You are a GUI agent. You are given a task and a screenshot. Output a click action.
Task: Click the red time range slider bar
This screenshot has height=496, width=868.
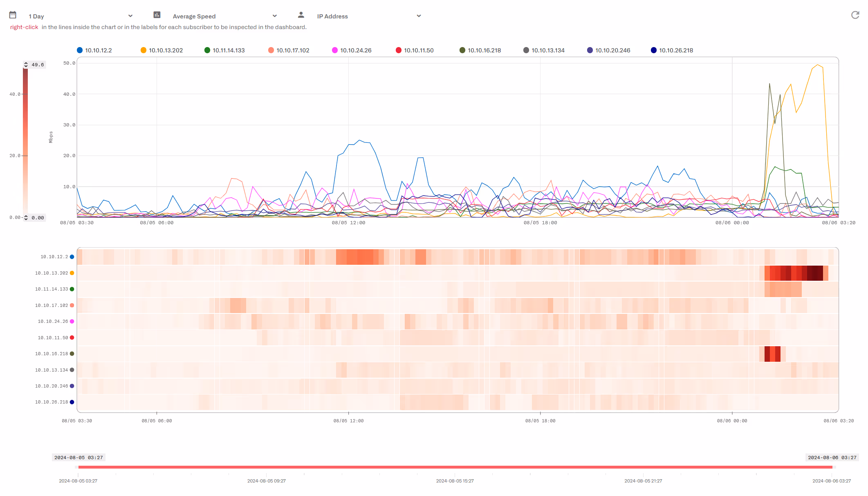coord(455,467)
